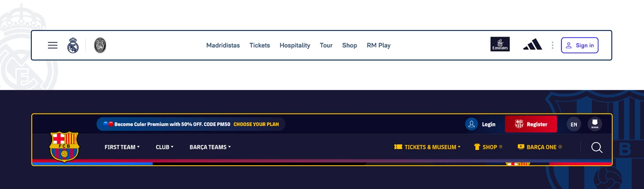Viewport: 644px width, 189px height.
Task: Click the 14 Champions League trophy badge
Action: (x=100, y=45)
